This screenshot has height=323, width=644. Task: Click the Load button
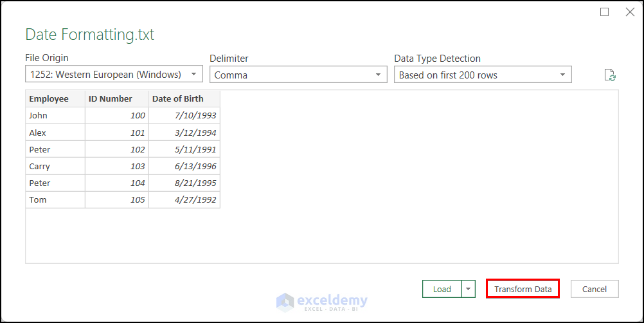442,289
